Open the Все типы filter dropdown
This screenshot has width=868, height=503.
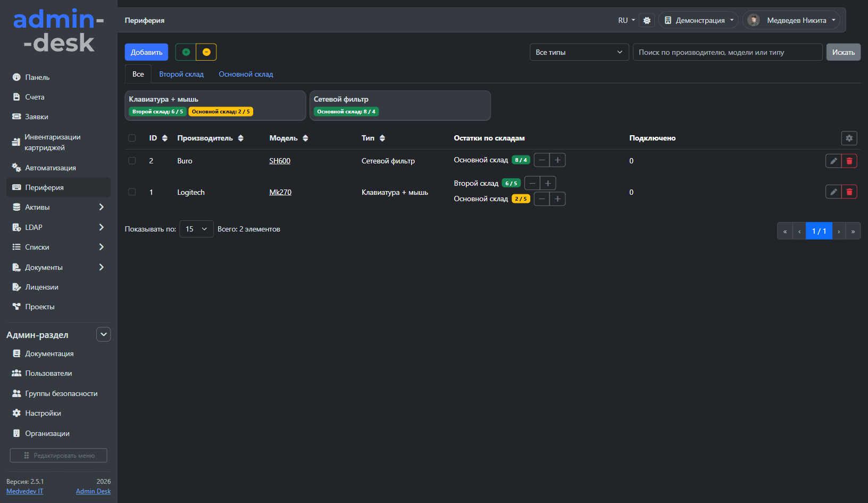point(579,52)
